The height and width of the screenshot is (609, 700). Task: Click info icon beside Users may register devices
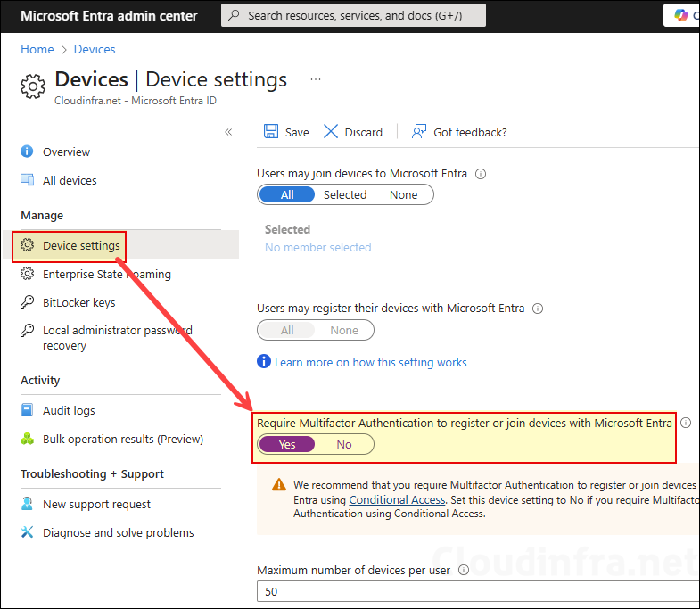point(537,309)
